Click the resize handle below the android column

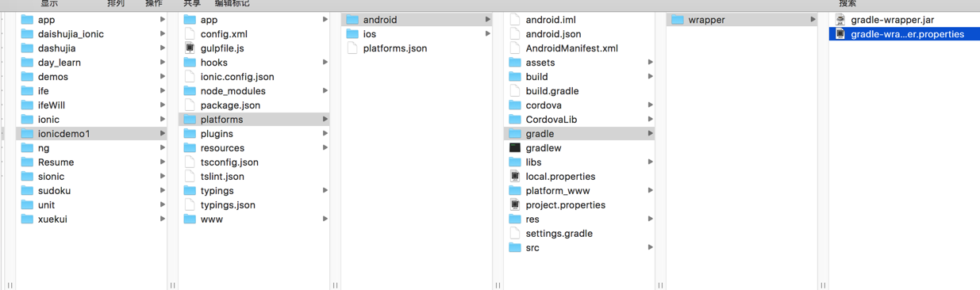pyautogui.click(x=498, y=285)
